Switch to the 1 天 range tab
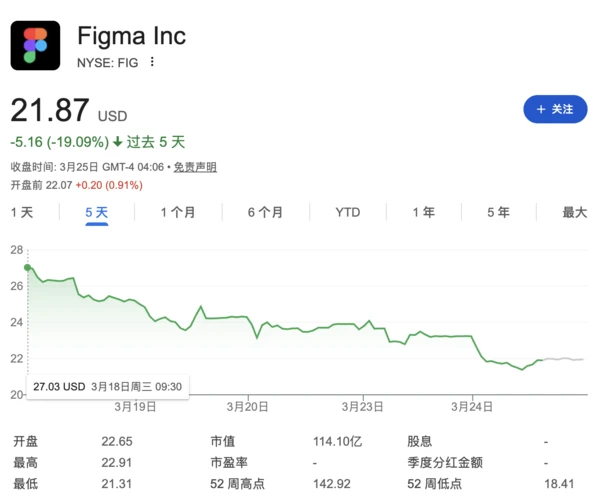The width and height of the screenshot is (600, 504). coord(22,212)
